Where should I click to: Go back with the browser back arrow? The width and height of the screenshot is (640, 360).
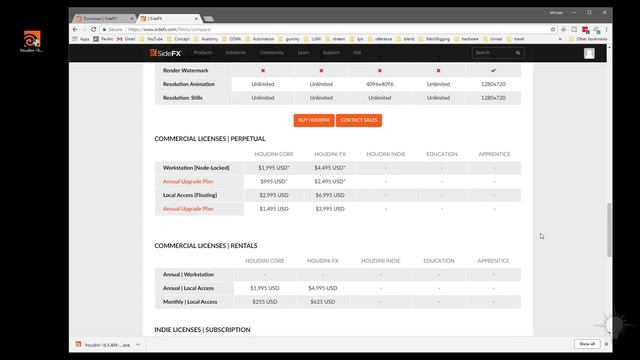coord(75,29)
